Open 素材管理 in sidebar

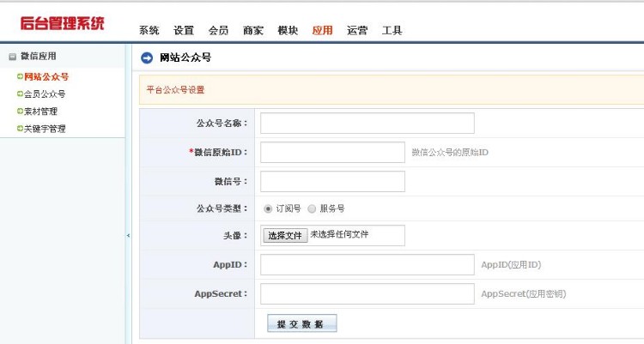click(40, 112)
